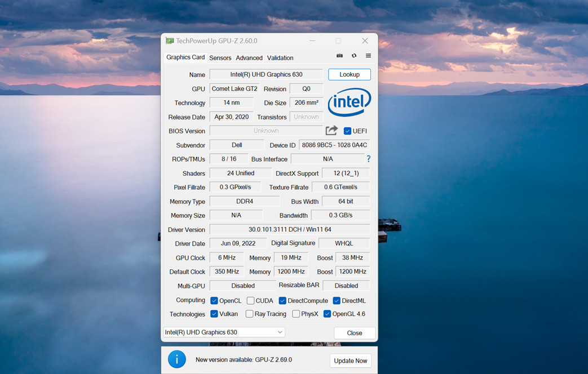Viewport: 588px width, 374px height.
Task: Click the Die Size value 206 mm²
Action: pyautogui.click(x=306, y=103)
